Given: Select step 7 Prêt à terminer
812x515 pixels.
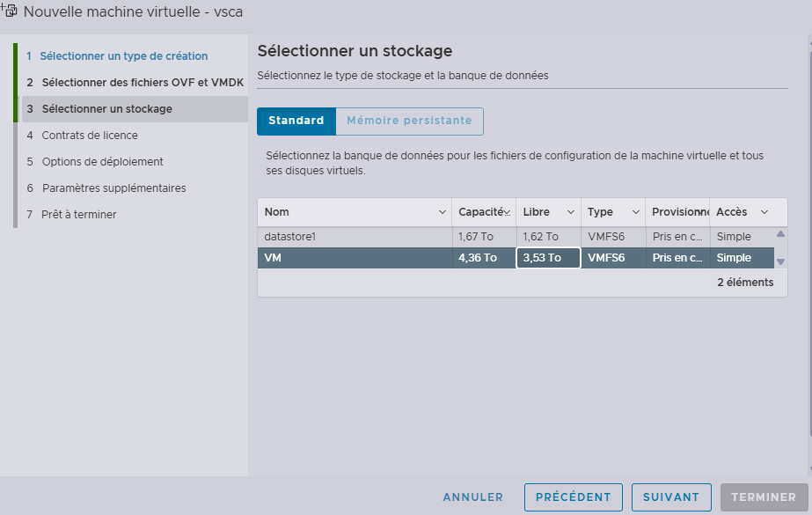Looking at the screenshot, I should tap(78, 215).
